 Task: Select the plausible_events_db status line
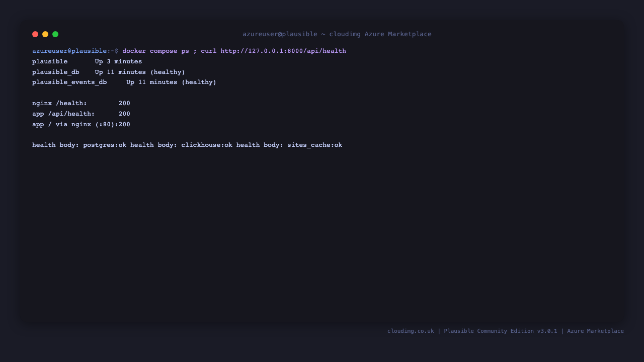coord(124,82)
